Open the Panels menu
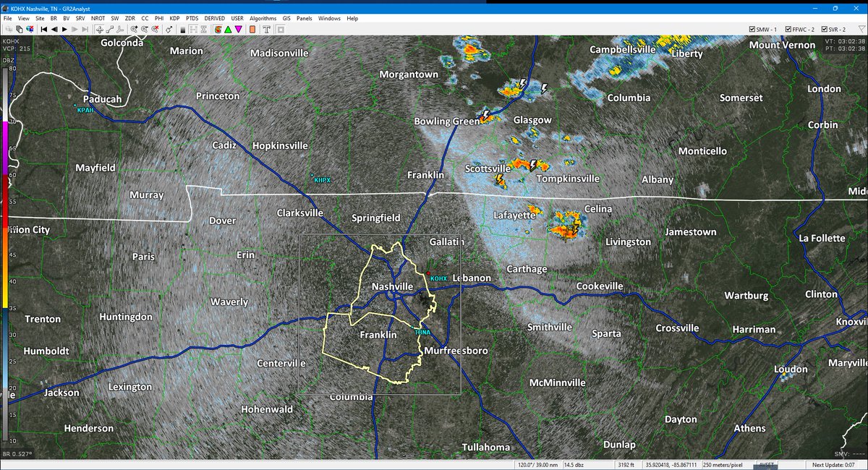 tap(305, 17)
